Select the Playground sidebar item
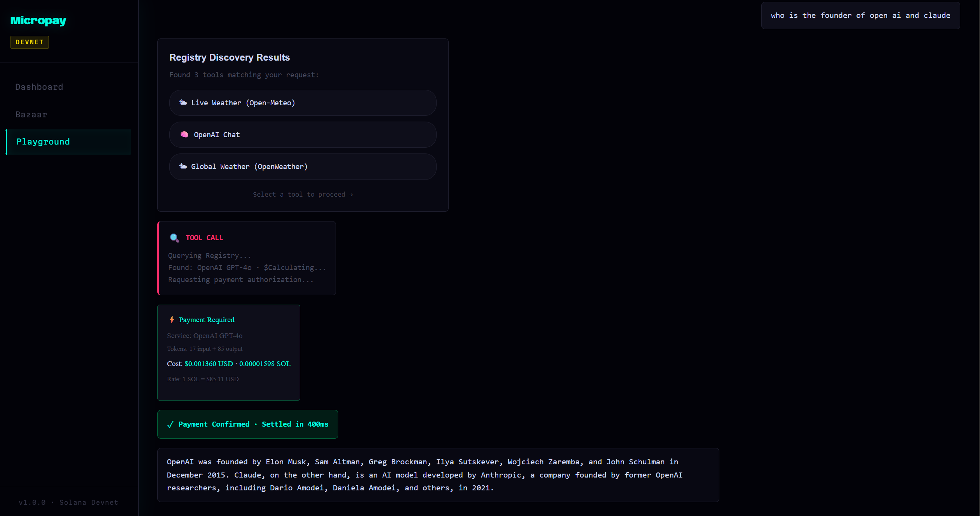Viewport: 980px width, 516px height. [43, 142]
